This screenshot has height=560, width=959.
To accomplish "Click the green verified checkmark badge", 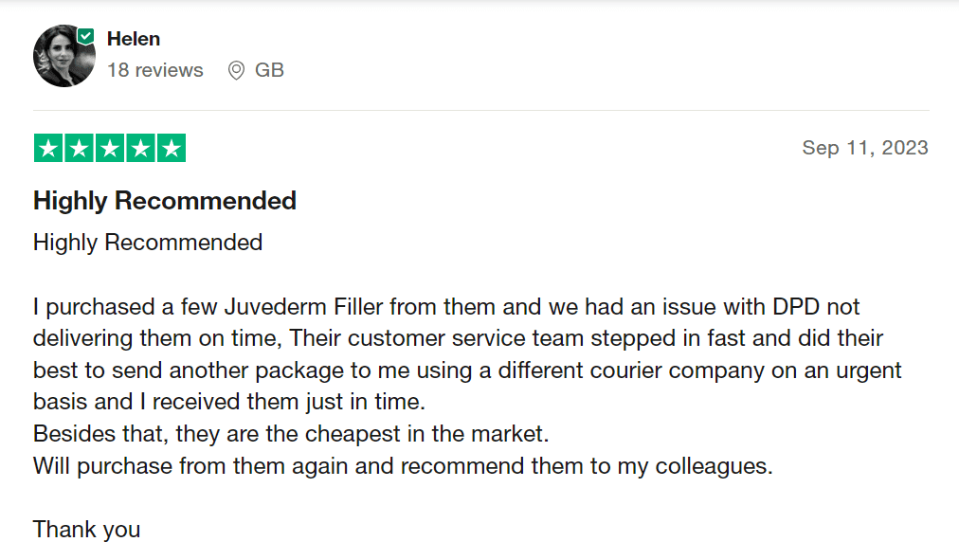I will point(86,36).
